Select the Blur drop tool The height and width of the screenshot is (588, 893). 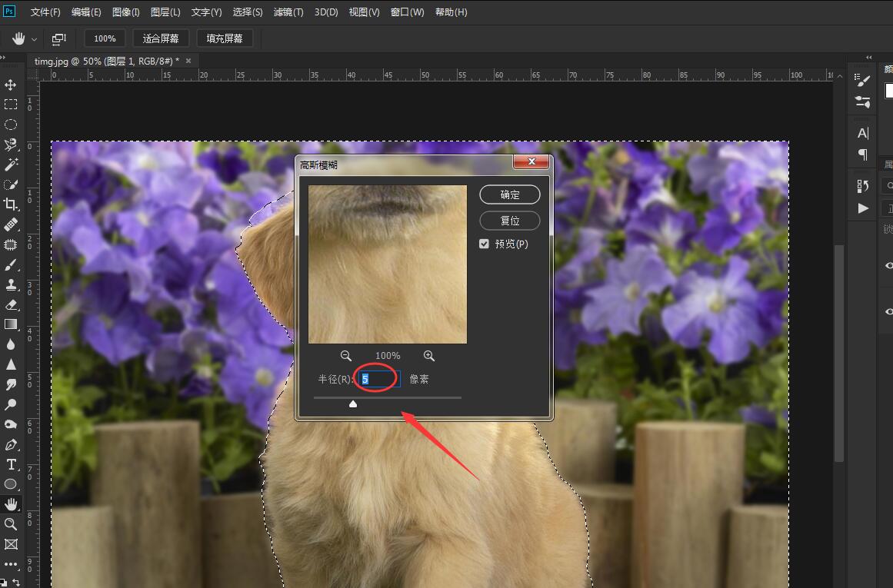coord(10,344)
